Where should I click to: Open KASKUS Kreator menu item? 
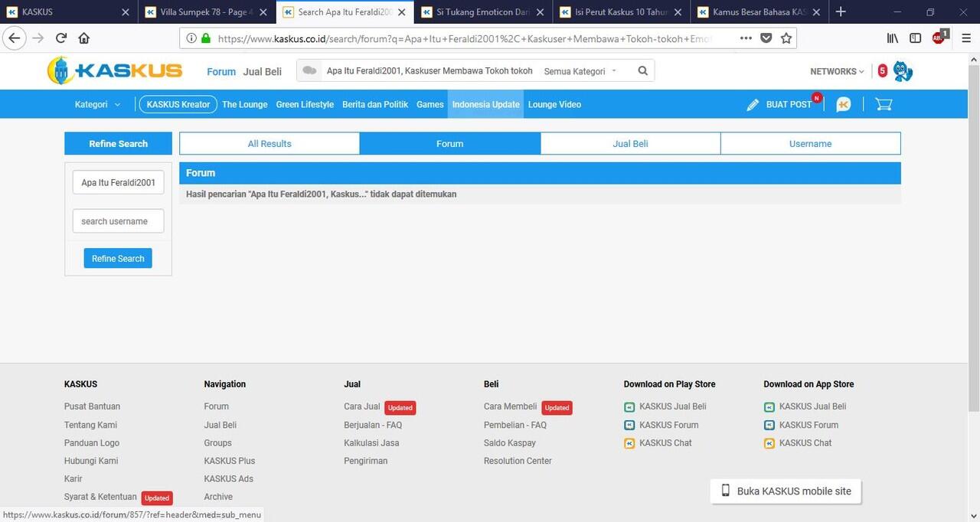pos(178,105)
